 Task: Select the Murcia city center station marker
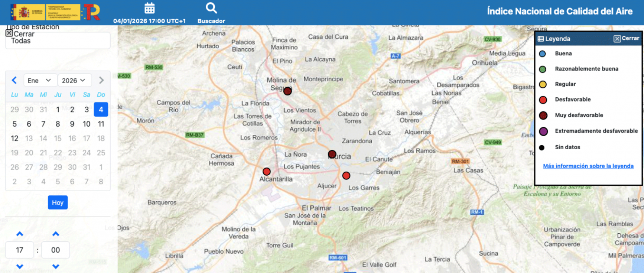pos(332,154)
